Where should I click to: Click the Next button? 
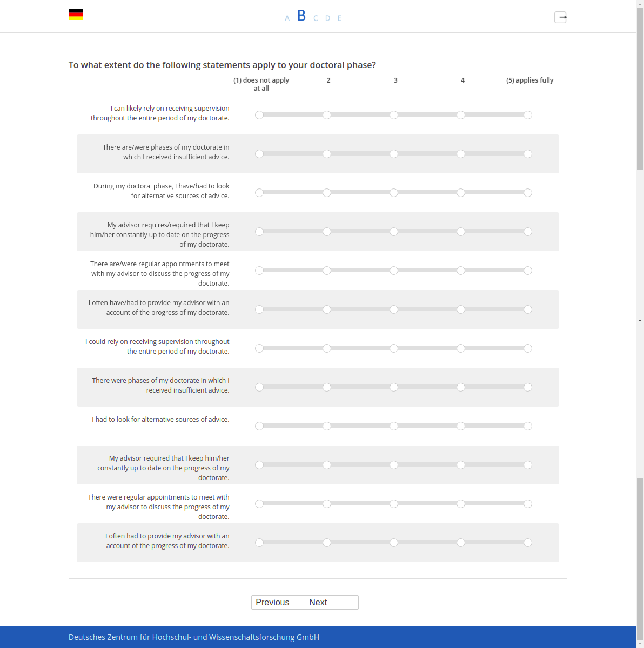tap(332, 603)
